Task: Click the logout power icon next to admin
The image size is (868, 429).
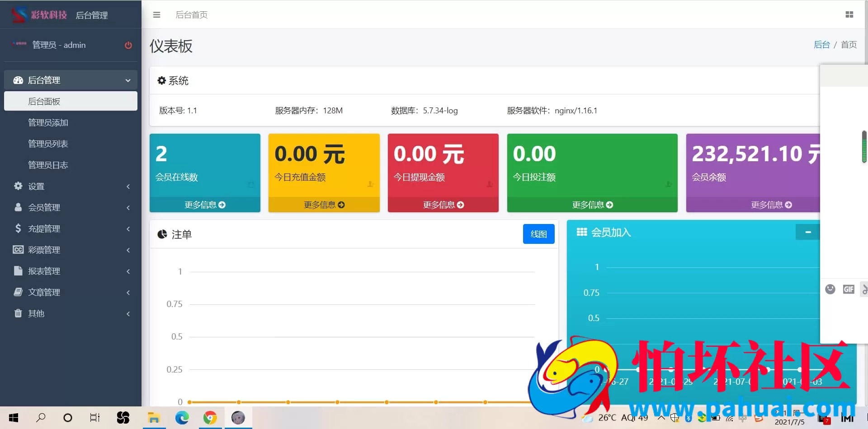Action: point(128,45)
